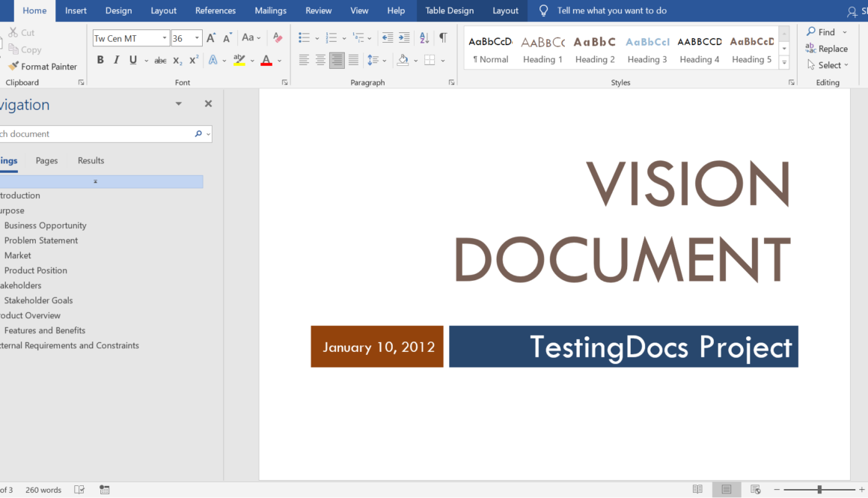Apply subscript formatting
This screenshot has width=868, height=498.
click(x=177, y=60)
